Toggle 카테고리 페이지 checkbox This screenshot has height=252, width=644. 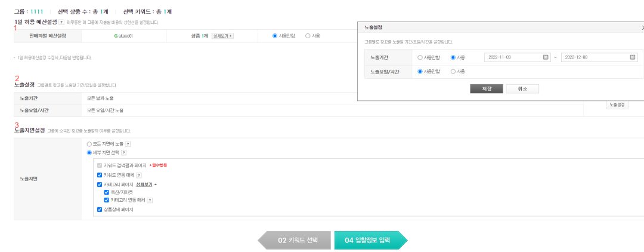100,185
